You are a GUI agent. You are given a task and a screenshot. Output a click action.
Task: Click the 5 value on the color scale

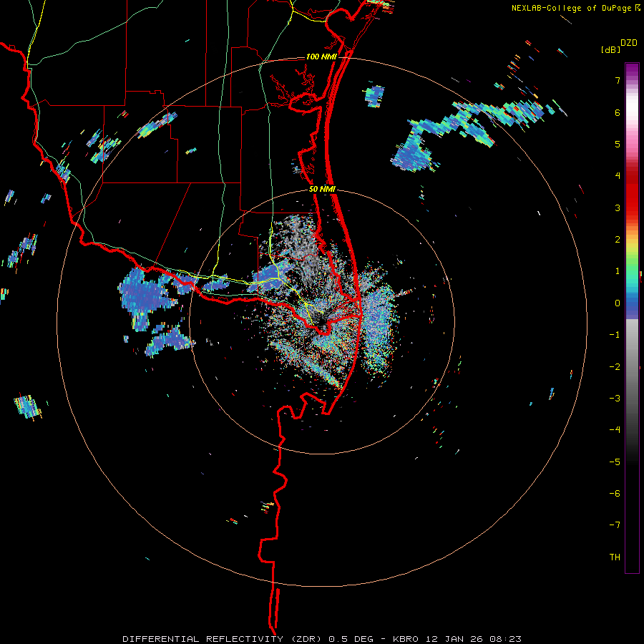click(618, 144)
